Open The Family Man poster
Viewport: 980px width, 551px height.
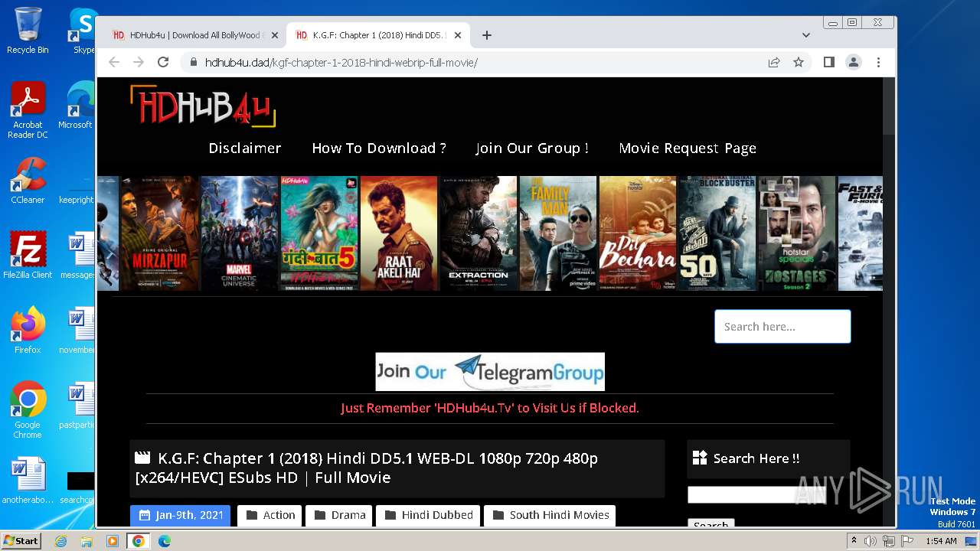558,233
